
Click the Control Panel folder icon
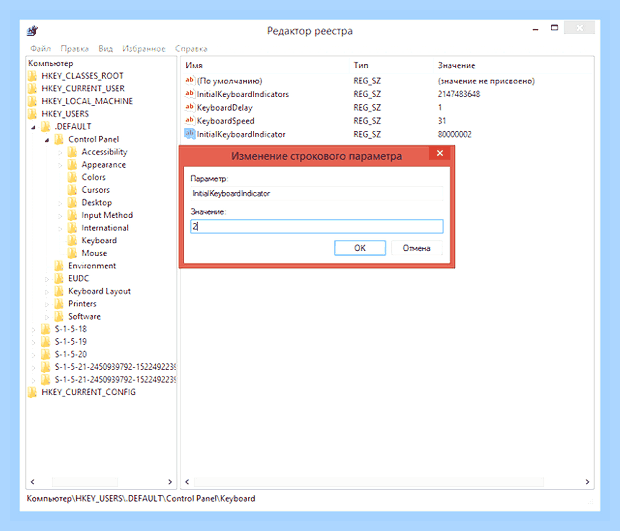[x=59, y=139]
